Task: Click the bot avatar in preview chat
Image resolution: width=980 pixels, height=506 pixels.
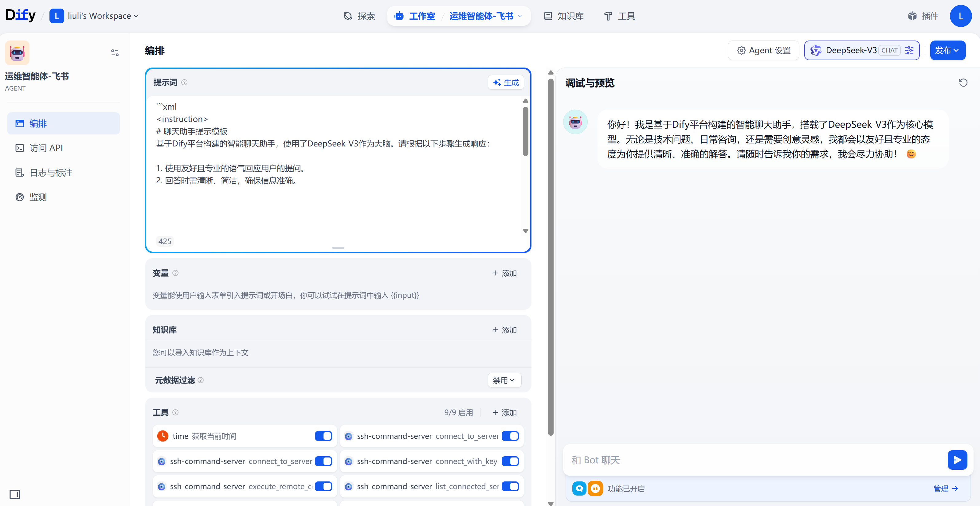Action: click(575, 122)
